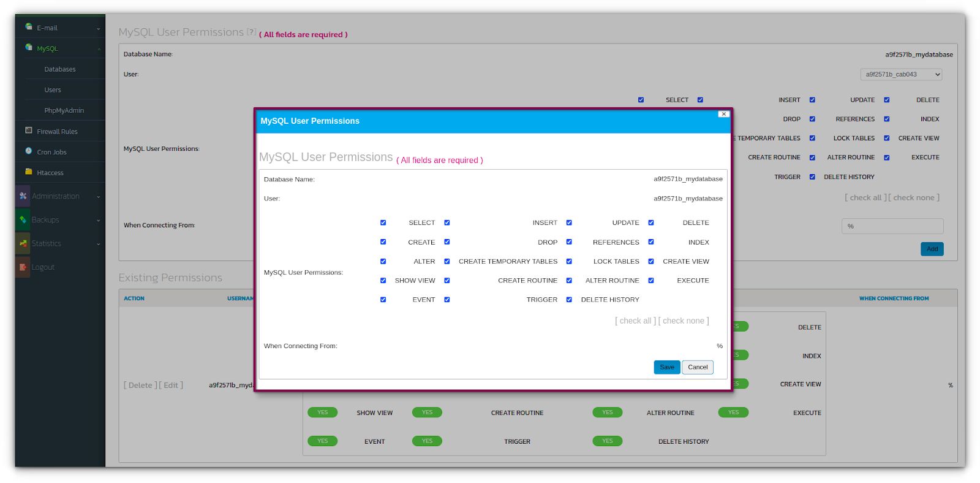Toggle the background page's UPDATE checkbox
This screenshot has width=980, height=483.
point(812,100)
